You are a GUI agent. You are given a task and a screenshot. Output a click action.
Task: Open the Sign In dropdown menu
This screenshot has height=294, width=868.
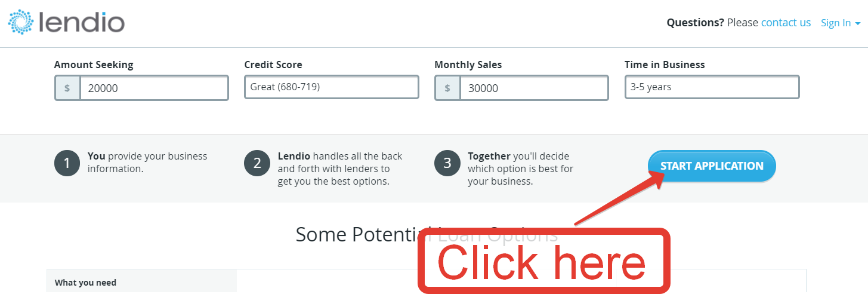coord(840,23)
